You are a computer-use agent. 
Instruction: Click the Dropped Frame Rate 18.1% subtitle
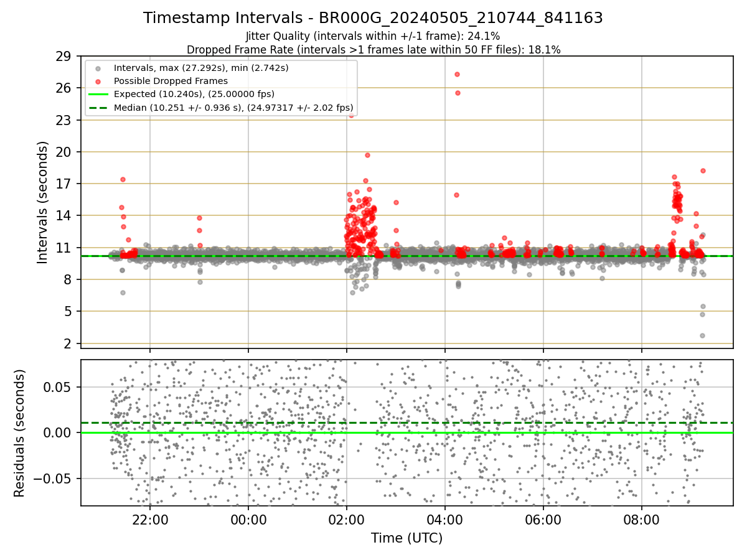click(374, 50)
